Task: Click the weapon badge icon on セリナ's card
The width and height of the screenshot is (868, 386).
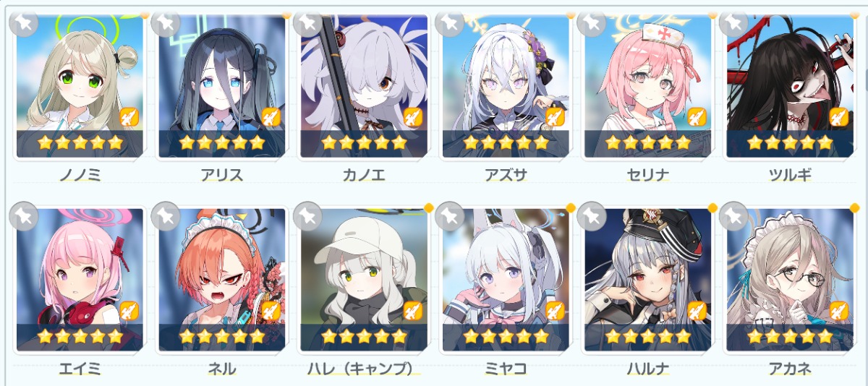Action: coord(696,116)
